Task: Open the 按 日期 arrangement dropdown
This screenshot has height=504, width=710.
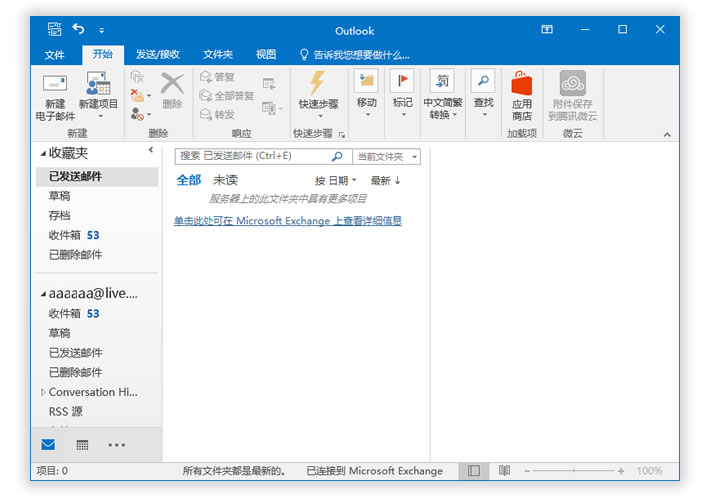Action: [x=336, y=181]
